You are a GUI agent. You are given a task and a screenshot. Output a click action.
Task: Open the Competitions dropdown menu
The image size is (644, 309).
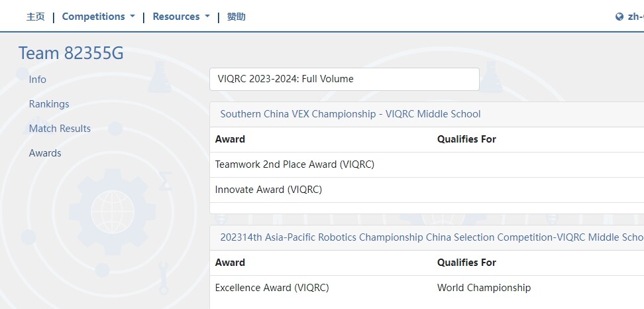click(x=98, y=17)
